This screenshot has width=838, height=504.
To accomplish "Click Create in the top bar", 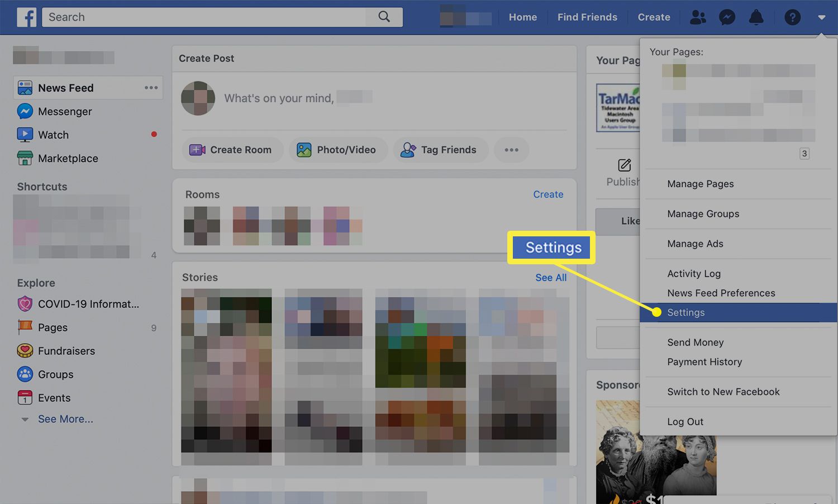I will (654, 17).
